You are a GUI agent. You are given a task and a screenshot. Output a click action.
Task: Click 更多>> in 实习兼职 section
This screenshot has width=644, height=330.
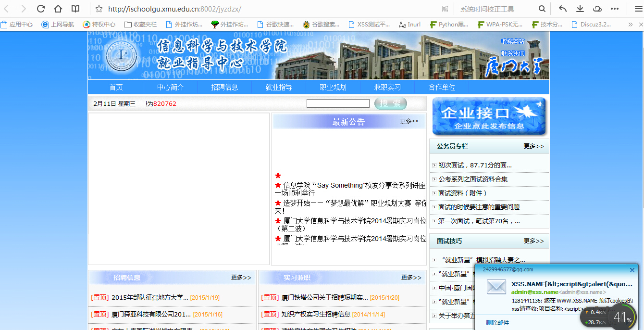pyautogui.click(x=411, y=278)
